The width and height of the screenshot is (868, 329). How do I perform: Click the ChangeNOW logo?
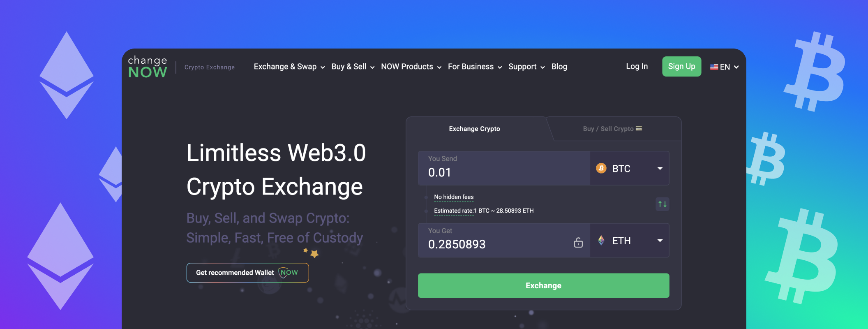(148, 67)
